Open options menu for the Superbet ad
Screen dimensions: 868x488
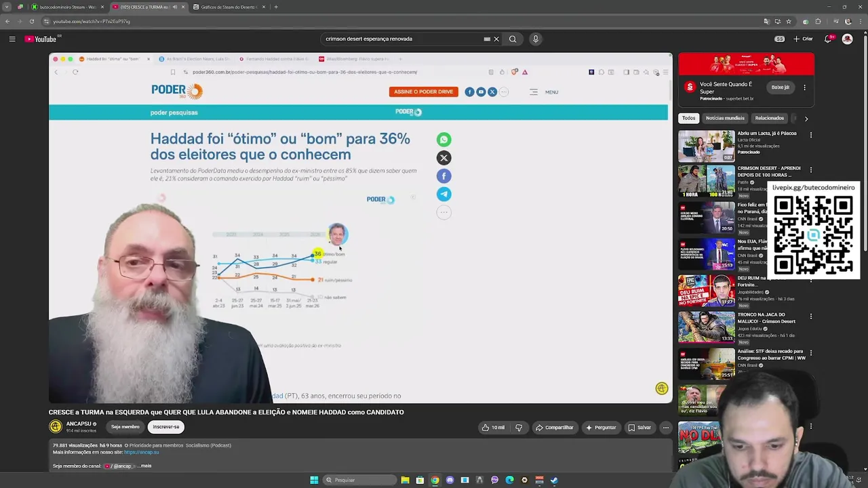click(804, 87)
